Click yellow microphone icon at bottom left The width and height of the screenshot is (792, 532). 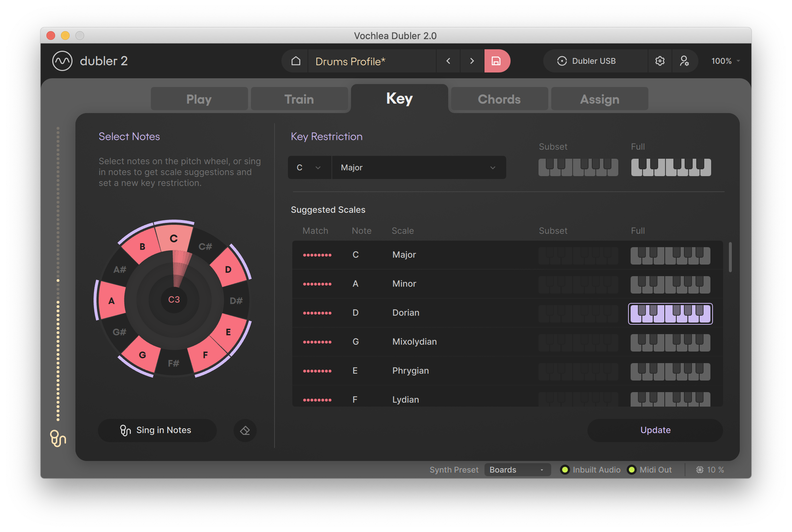(x=58, y=438)
